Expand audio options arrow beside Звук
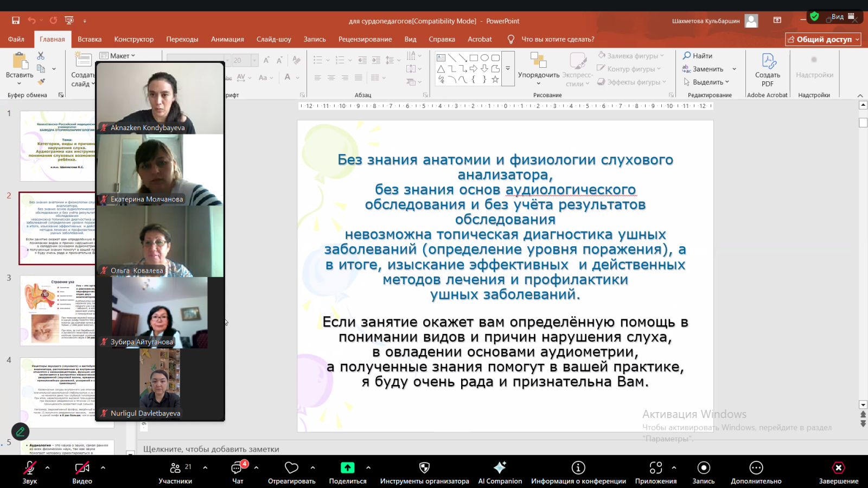The width and height of the screenshot is (868, 488). pos(48,467)
